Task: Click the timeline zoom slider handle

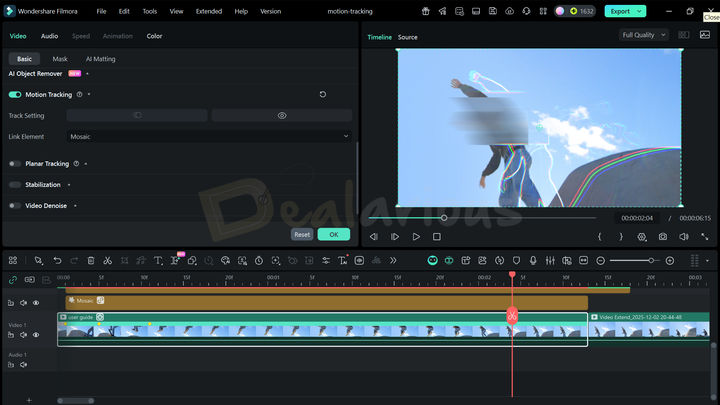Action: click(x=651, y=261)
